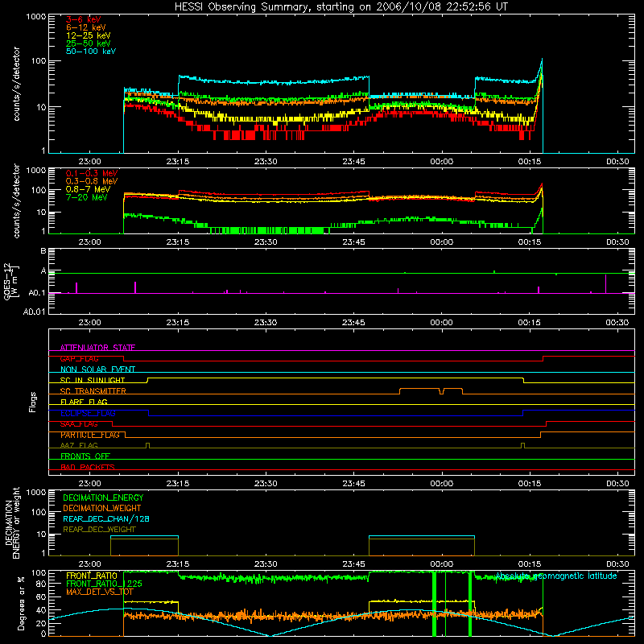644x644 pixels.
Task: Click the green "25-50 keV" legend label
Action: pos(89,43)
